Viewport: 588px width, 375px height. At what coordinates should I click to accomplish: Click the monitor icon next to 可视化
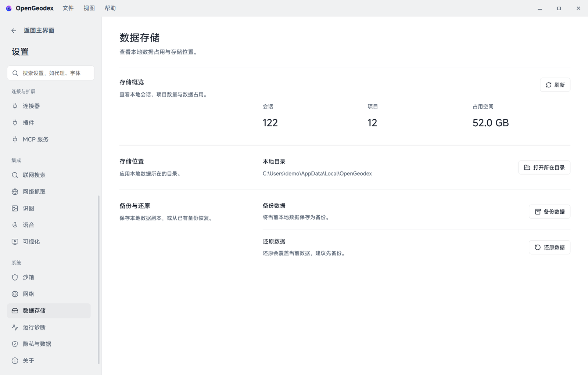point(15,242)
